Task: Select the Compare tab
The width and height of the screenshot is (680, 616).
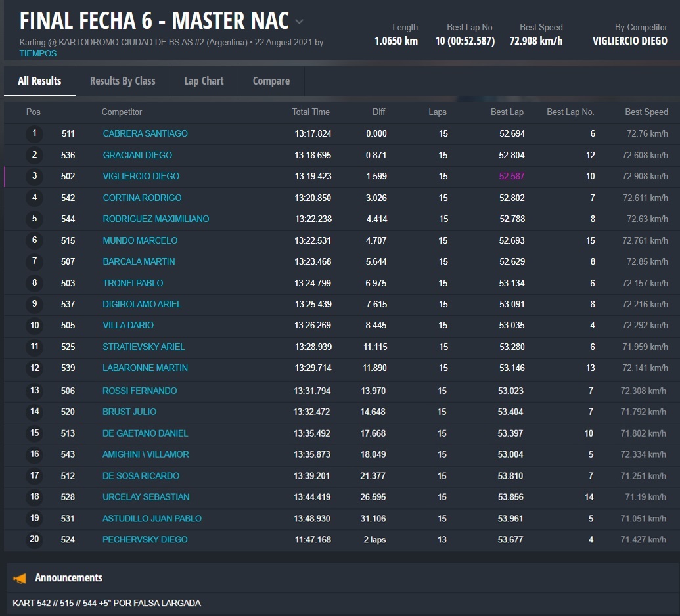Action: pyautogui.click(x=271, y=81)
